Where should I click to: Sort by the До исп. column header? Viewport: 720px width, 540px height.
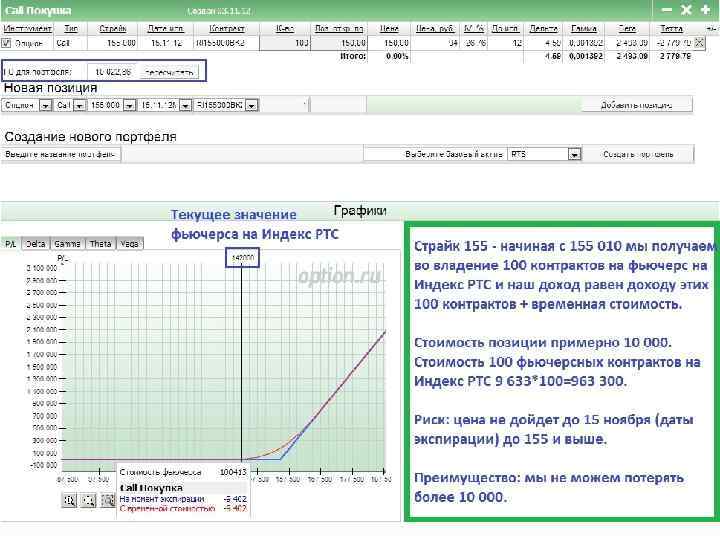(x=505, y=28)
